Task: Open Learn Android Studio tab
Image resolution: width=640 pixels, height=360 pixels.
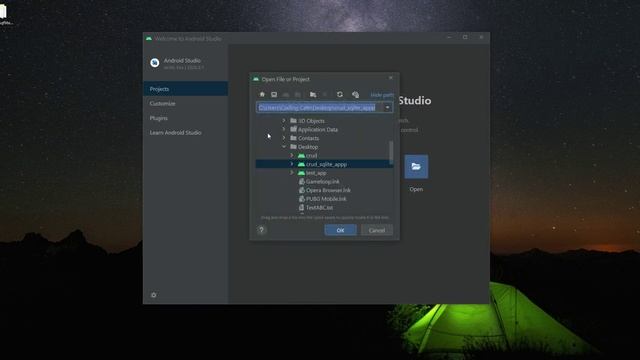Action: [x=185, y=133]
